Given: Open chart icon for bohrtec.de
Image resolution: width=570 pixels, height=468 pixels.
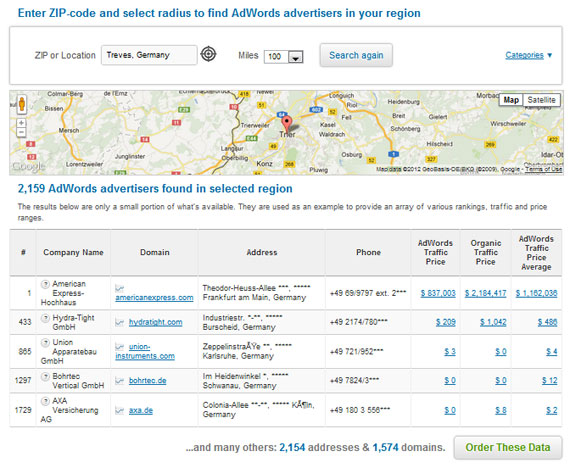Looking at the screenshot, I should click(119, 381).
